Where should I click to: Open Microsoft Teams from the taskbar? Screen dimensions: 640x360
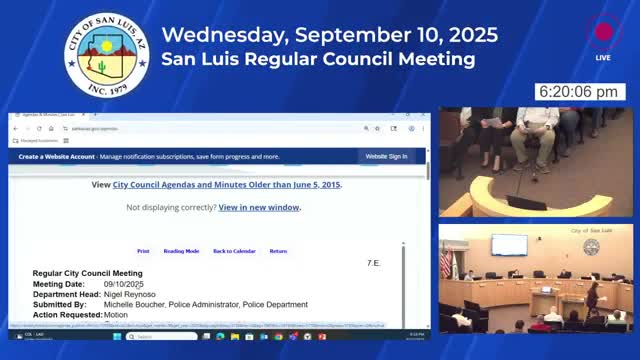tap(293, 337)
